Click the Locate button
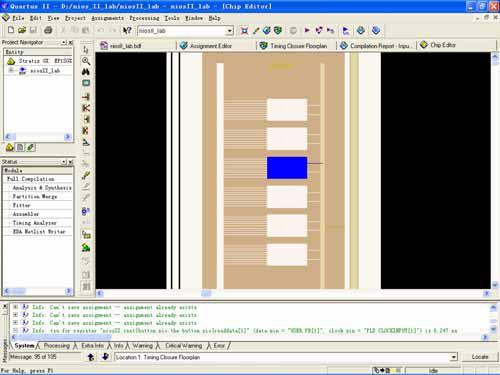 (x=480, y=357)
